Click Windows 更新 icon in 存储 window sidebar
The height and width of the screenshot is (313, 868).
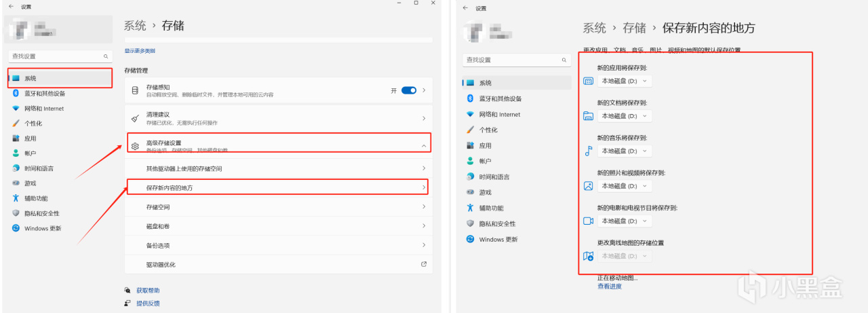pos(16,228)
